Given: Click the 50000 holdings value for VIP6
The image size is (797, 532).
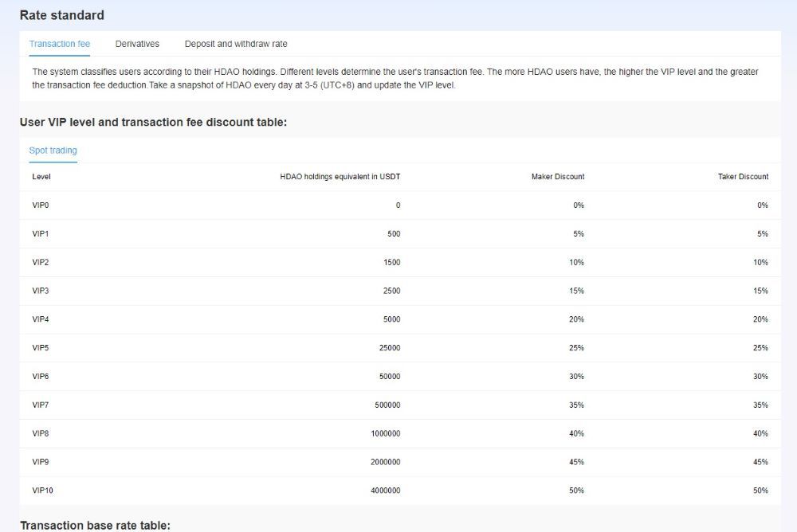Looking at the screenshot, I should click(x=390, y=377).
